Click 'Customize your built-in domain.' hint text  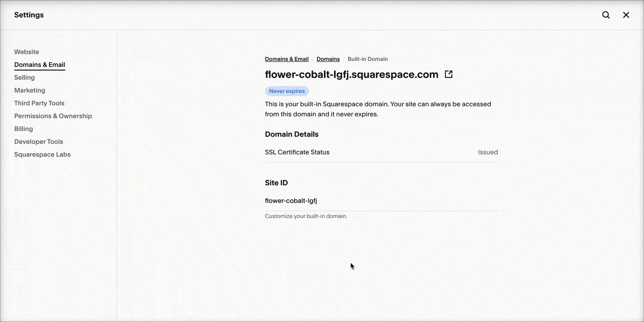[x=306, y=216]
